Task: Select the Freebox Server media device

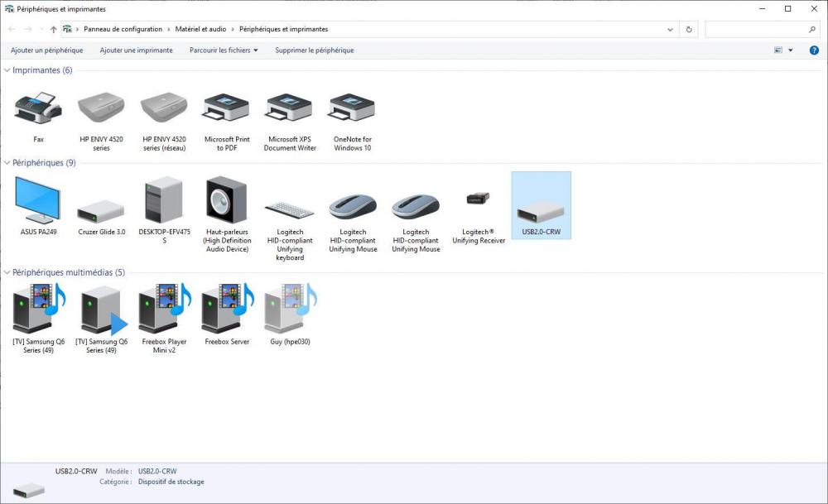Action: point(227,309)
